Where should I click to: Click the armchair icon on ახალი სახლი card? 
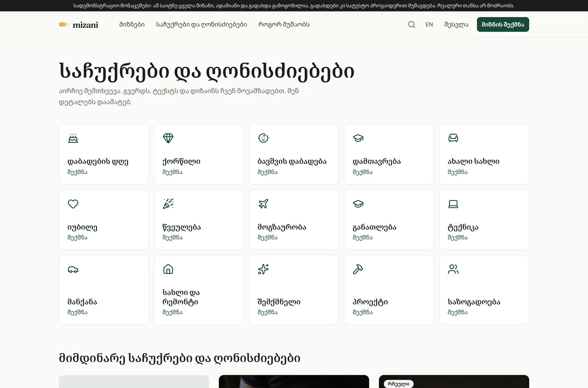(453, 138)
